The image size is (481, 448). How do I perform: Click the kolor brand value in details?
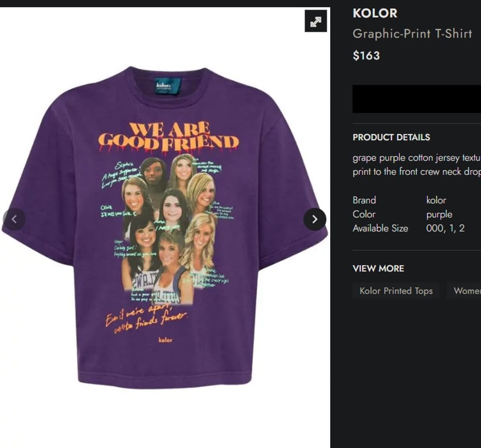(x=436, y=200)
